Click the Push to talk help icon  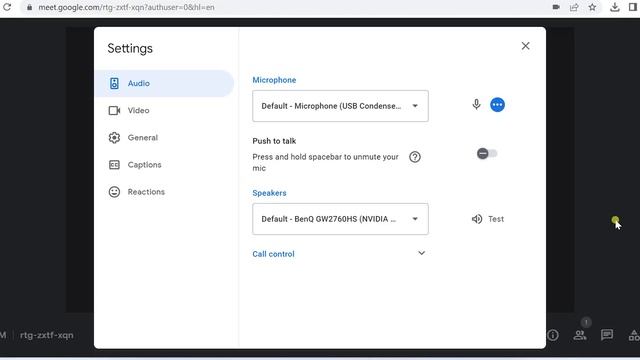point(415,157)
